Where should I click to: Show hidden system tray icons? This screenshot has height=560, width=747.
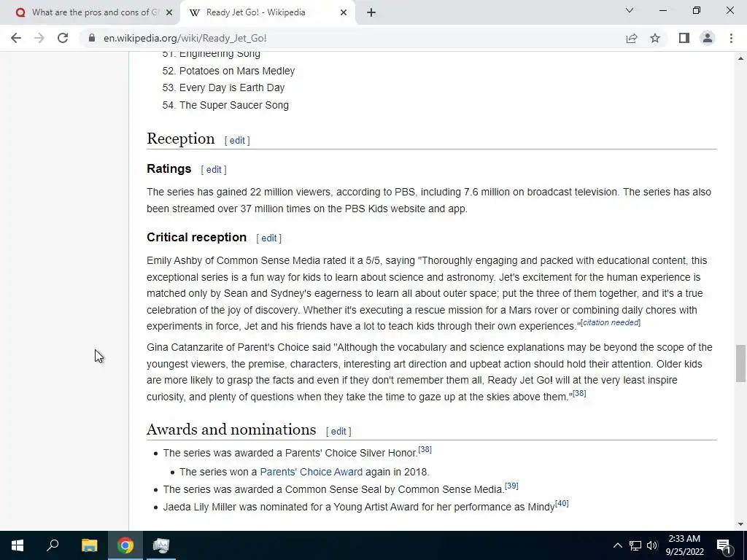(617, 545)
